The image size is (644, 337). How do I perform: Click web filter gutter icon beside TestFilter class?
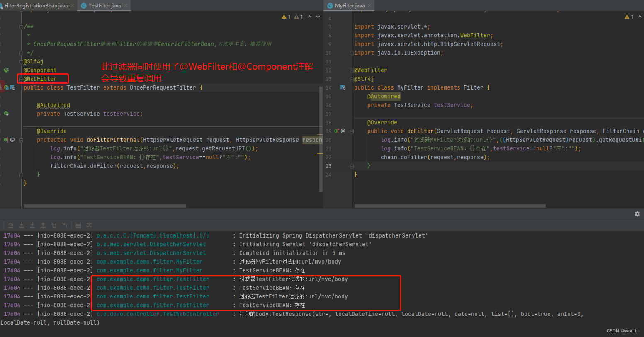click(x=12, y=87)
